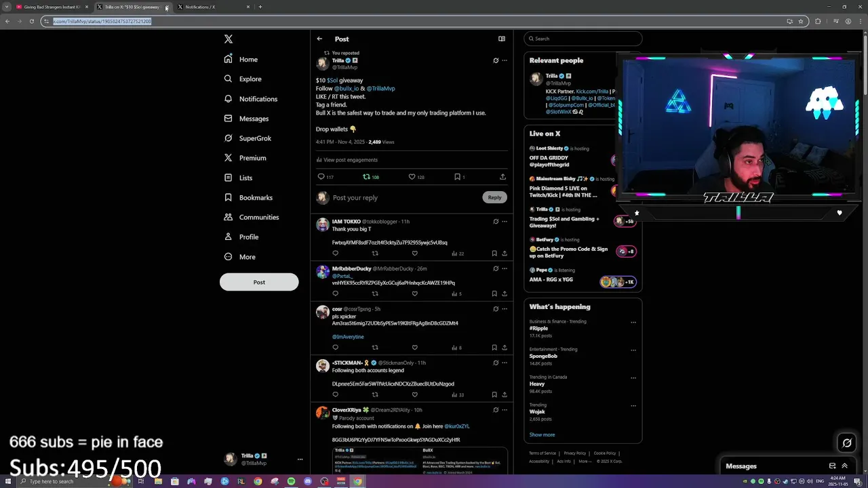Click the Post your reply field
The image size is (868, 488).
point(406,198)
